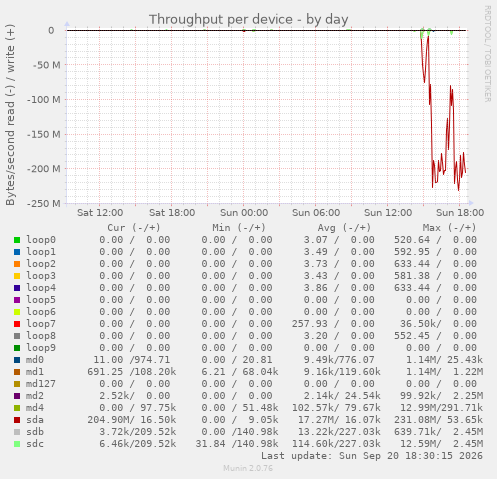Click loop7 average value '257.93 / 0.00'
Image resolution: width=497 pixels, height=479 pixels.
coord(333,324)
